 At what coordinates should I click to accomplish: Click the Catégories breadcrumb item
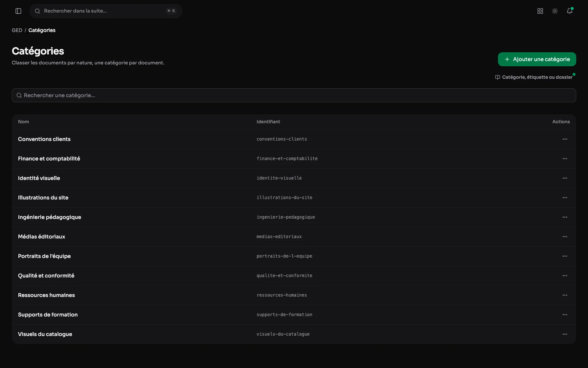point(42,30)
